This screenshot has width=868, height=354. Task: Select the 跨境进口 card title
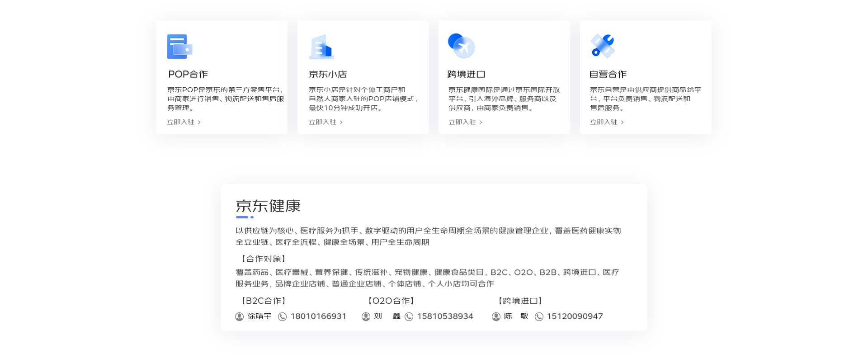(466, 74)
